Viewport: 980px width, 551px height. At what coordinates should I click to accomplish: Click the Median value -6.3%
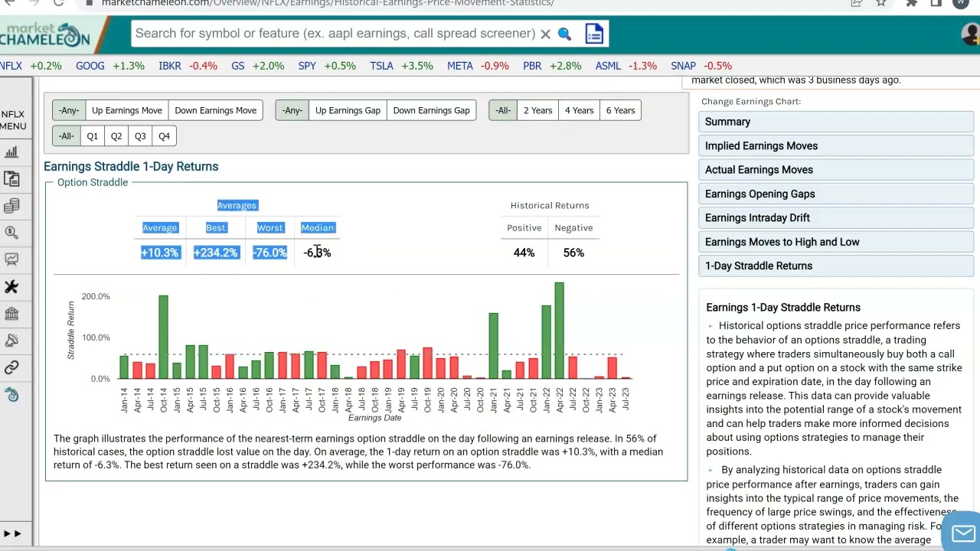click(x=317, y=253)
